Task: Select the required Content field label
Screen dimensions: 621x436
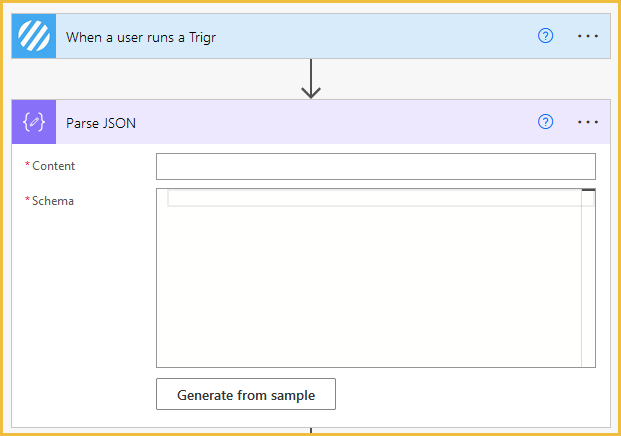Action: [50, 166]
